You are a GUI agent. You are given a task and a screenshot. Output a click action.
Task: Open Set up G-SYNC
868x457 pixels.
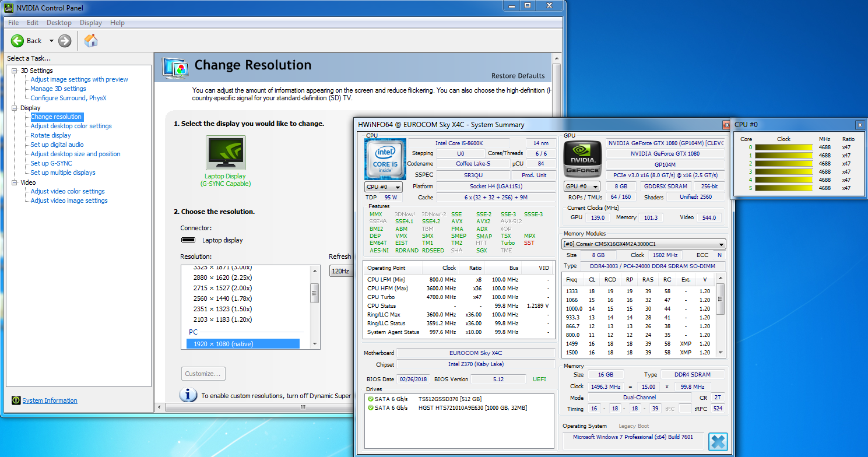[51, 163]
